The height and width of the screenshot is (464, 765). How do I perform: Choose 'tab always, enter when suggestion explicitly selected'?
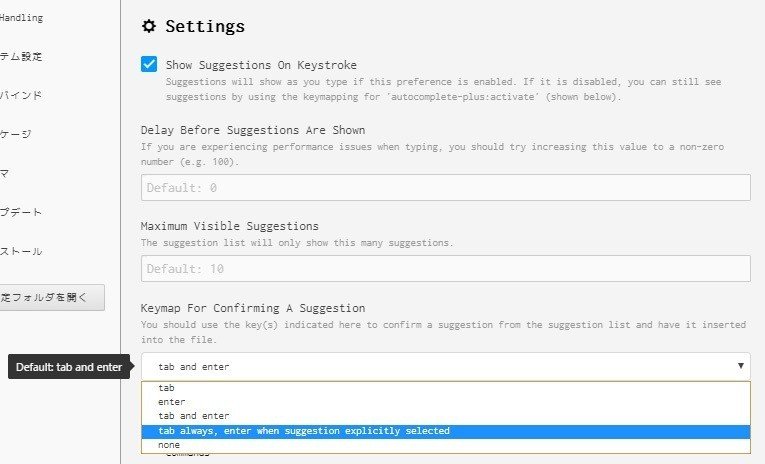445,431
